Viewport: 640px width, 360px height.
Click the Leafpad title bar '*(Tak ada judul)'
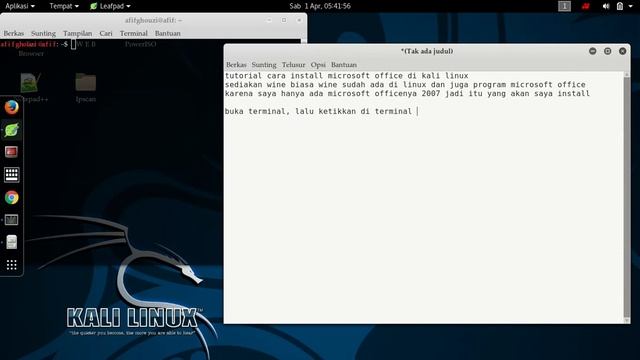point(427,51)
